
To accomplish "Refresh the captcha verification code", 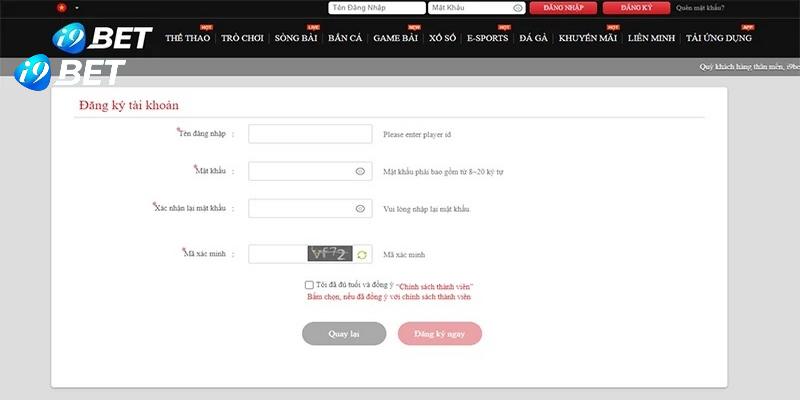I will (362, 255).
